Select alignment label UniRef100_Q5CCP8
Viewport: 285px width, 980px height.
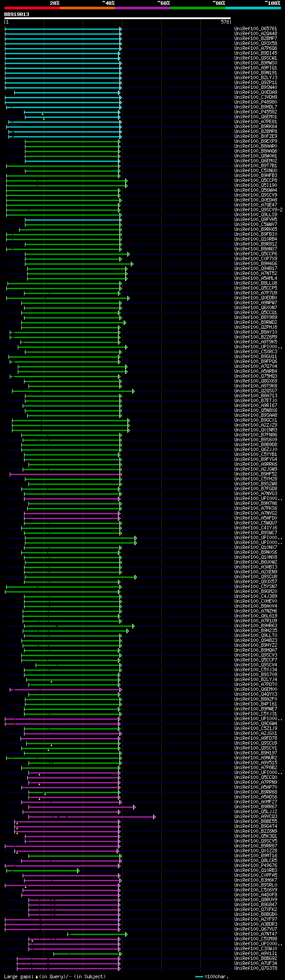[256, 180]
